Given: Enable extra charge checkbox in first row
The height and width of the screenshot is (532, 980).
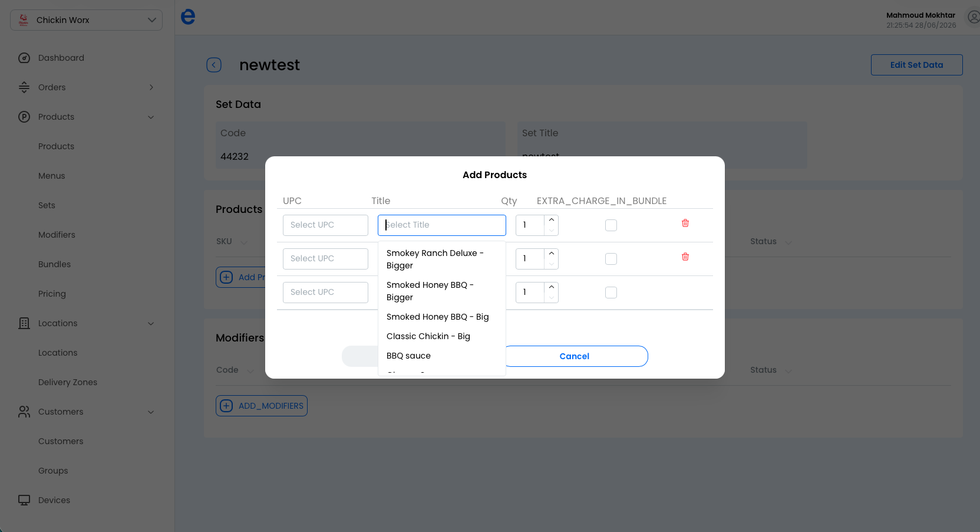Looking at the screenshot, I should tap(611, 225).
